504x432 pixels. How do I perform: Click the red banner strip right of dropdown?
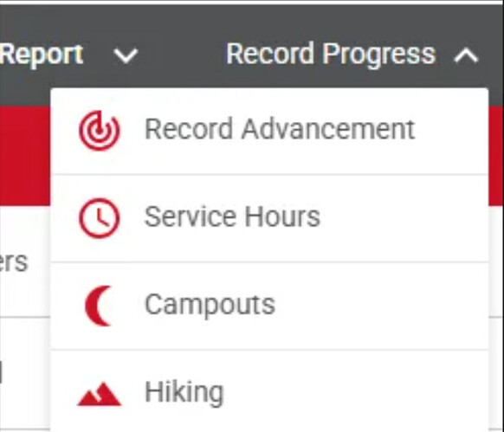pos(496,156)
